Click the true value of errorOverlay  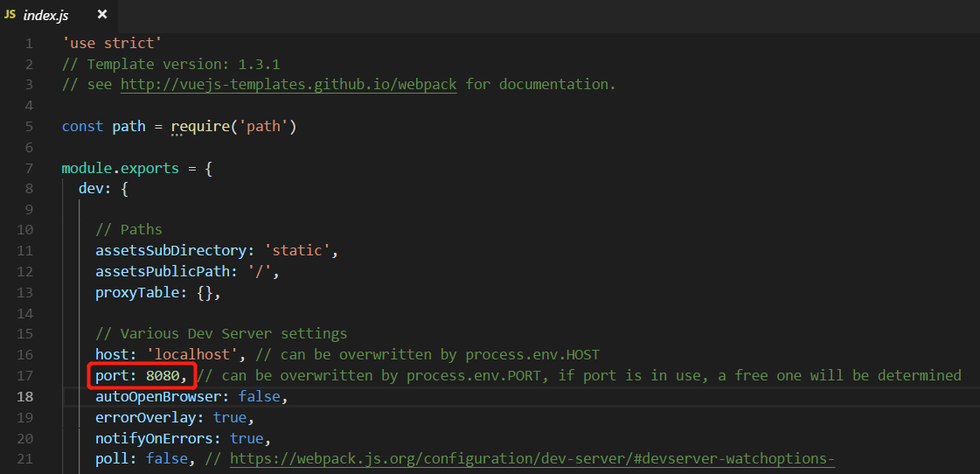[x=229, y=417]
